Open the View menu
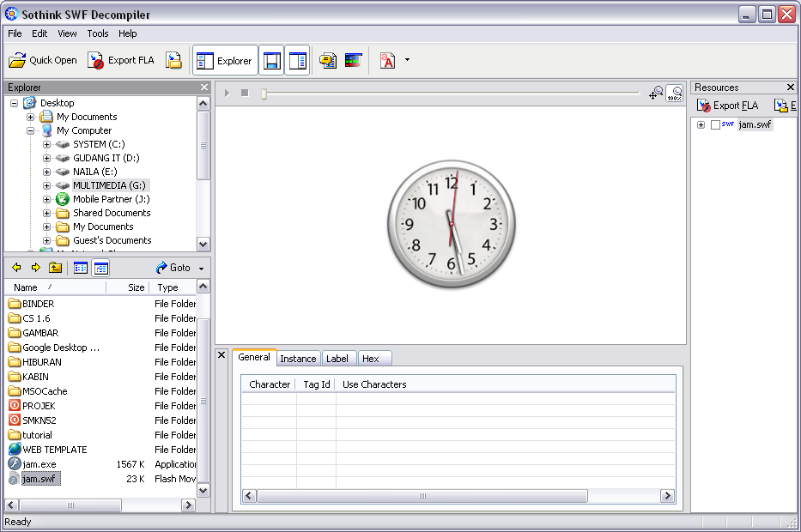The image size is (801, 532). (x=67, y=33)
